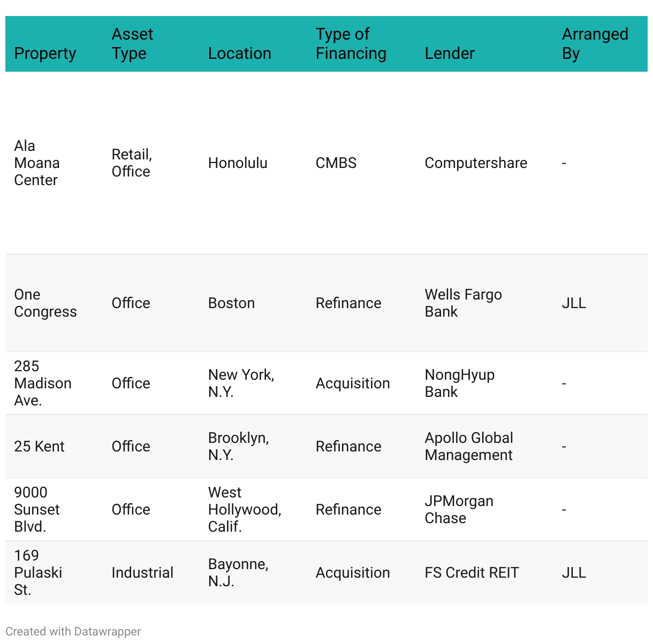The image size is (653, 644).
Task: Select the Industrial asset type cell
Action: [x=142, y=573]
